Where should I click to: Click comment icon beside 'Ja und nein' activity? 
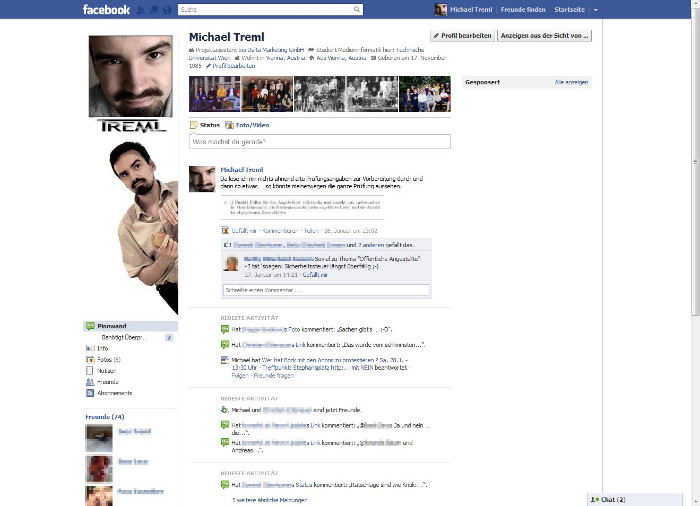225,425
